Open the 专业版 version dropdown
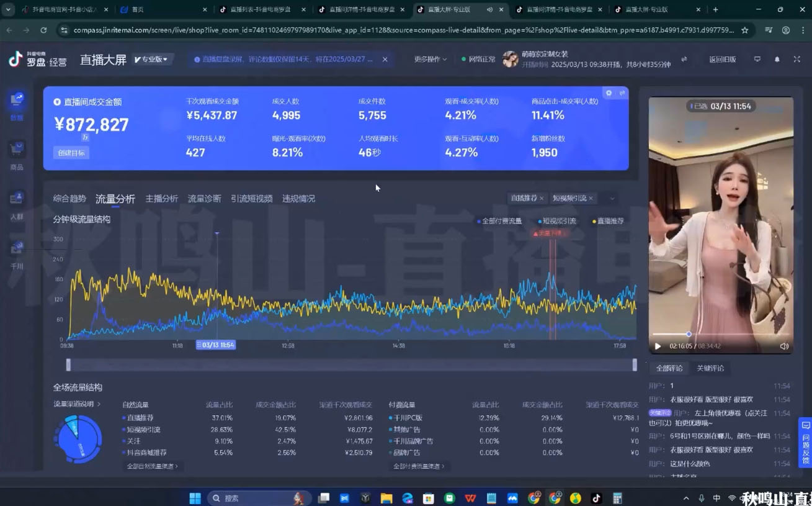This screenshot has height=506, width=812. pos(152,60)
